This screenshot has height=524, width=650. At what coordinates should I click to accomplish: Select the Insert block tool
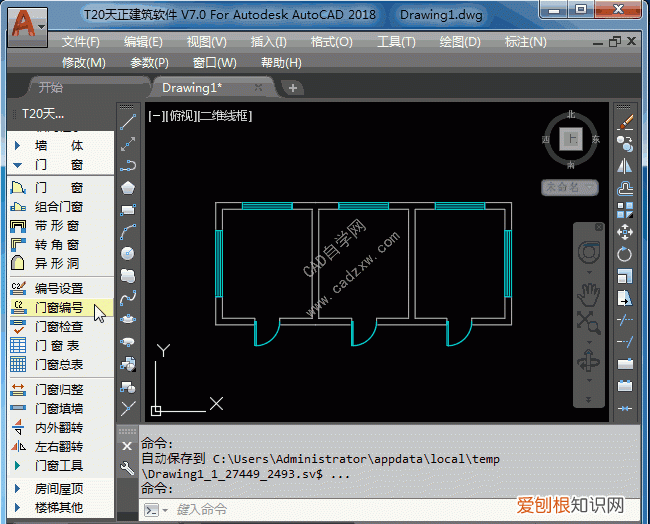[x=128, y=364]
